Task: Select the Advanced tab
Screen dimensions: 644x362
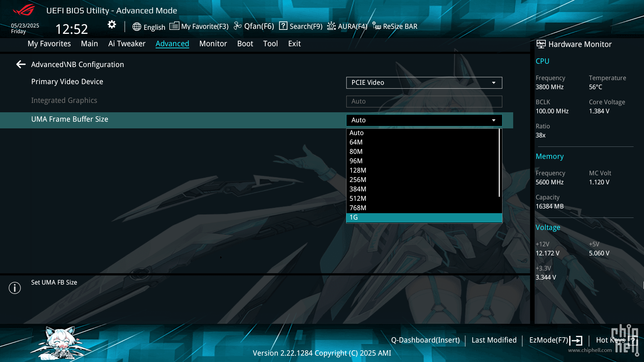Action: [172, 44]
